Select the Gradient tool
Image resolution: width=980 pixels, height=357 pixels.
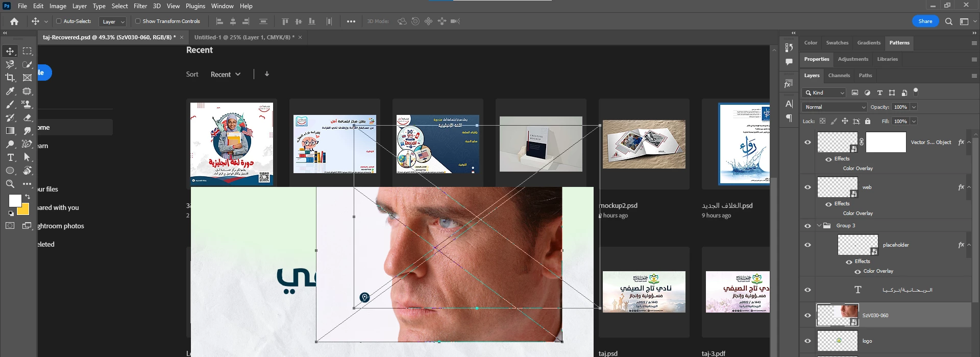(x=10, y=131)
